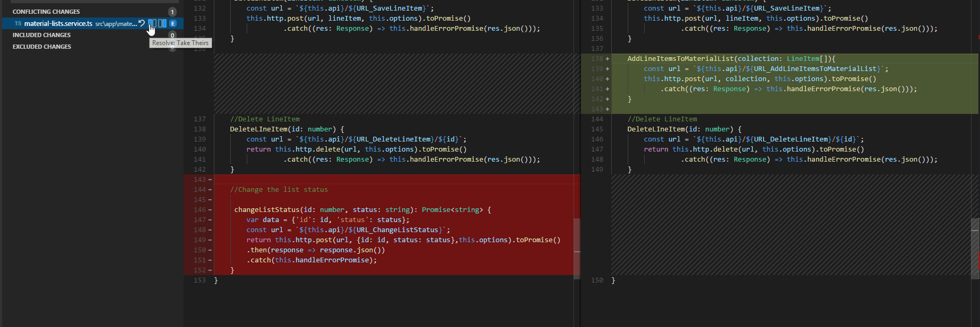The image size is (980, 327).
Task: Click the Resolve: Take Mine icon
Action: [162, 23]
